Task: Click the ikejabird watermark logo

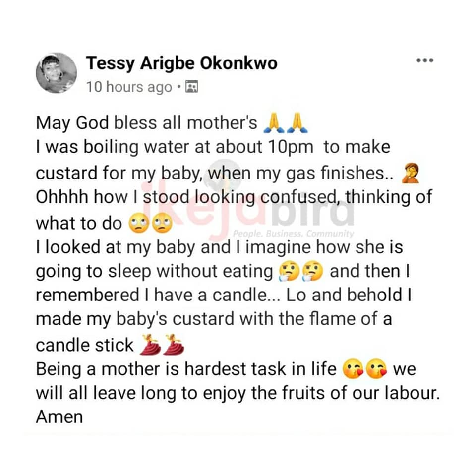Action: tap(248, 208)
